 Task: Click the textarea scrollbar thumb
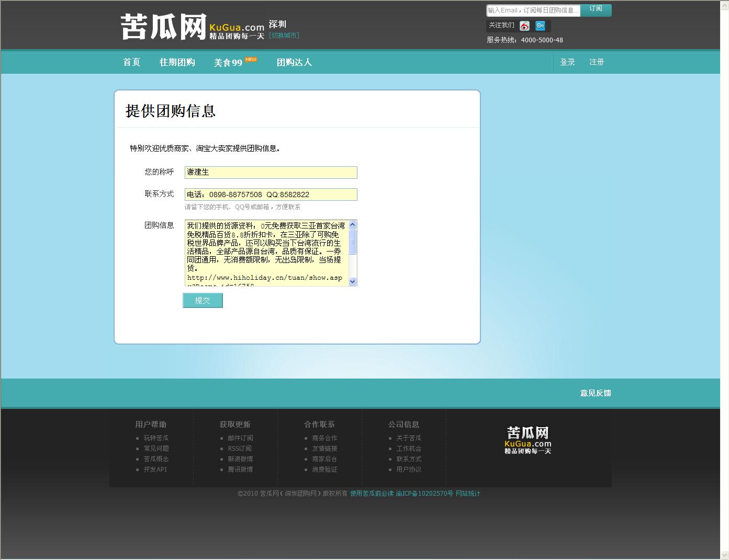point(352,242)
